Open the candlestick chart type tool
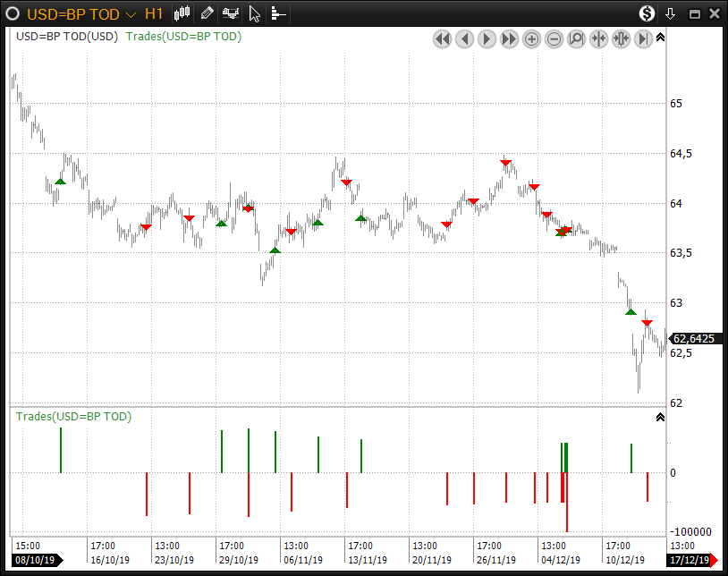Screen dimensions: 728x576 182,13
